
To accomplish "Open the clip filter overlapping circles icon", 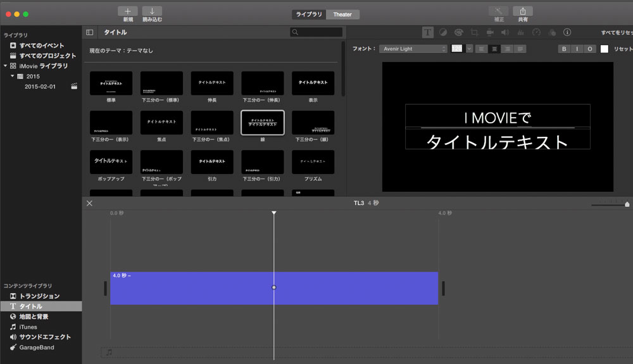I will point(552,32).
